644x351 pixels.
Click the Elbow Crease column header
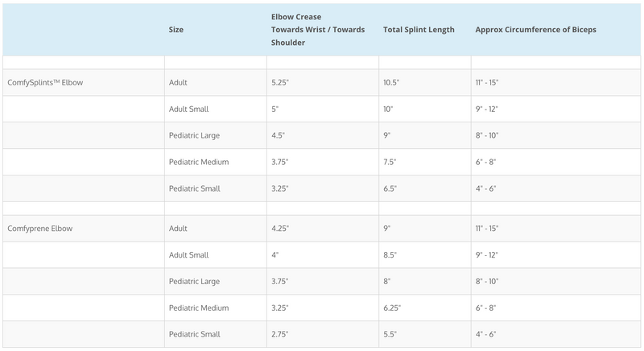[x=318, y=30]
